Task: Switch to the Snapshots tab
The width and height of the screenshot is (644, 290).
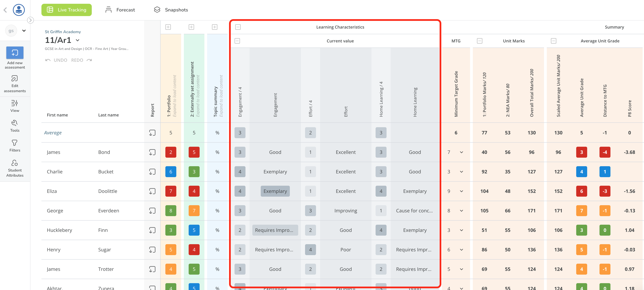Action: coord(171,10)
